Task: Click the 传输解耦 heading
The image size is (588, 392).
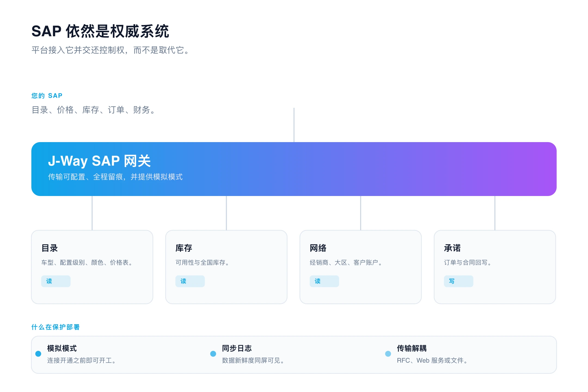Action: pyautogui.click(x=412, y=348)
